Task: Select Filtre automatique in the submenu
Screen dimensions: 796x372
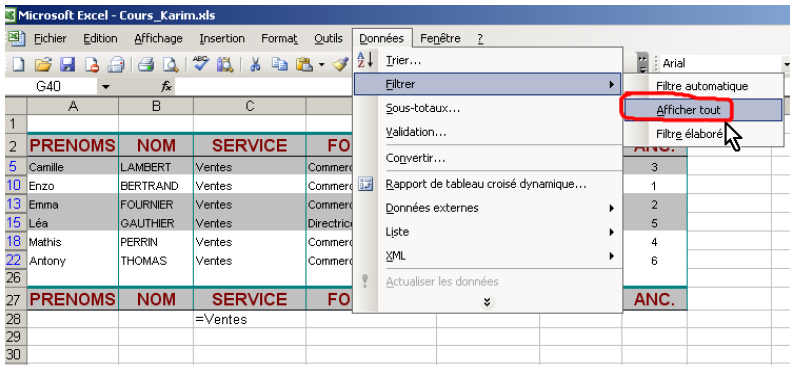Action: pyautogui.click(x=703, y=86)
